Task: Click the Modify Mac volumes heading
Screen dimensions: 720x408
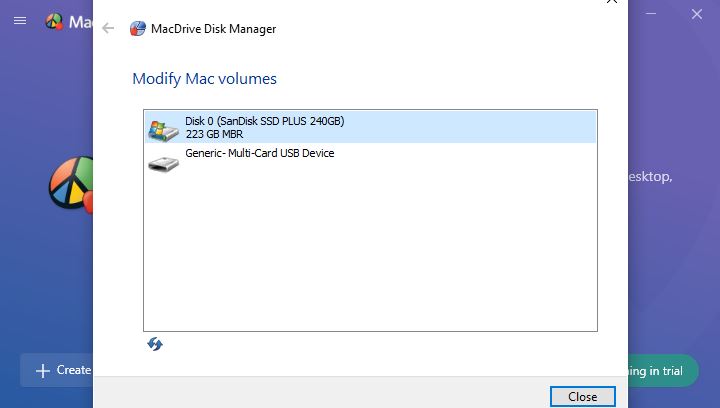Action: tap(204, 79)
